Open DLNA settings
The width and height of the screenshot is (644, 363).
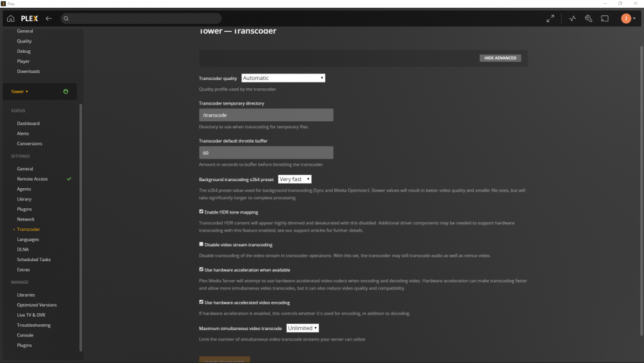pyautogui.click(x=23, y=250)
